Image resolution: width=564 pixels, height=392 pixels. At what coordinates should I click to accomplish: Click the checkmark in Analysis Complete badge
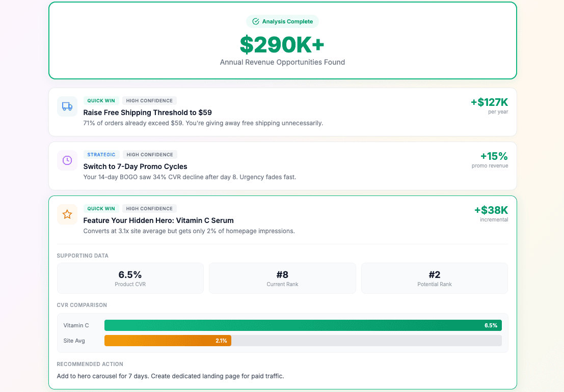pyautogui.click(x=255, y=21)
